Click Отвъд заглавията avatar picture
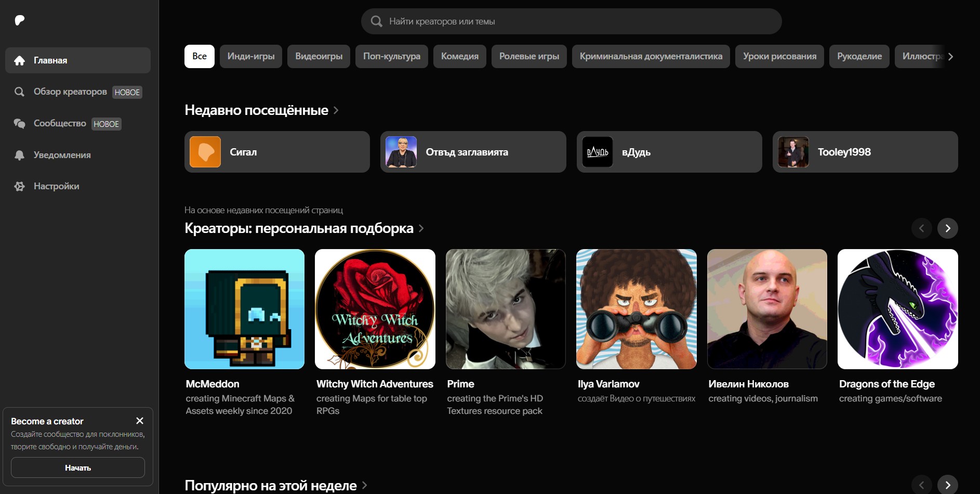This screenshot has width=980, height=494. [x=401, y=152]
